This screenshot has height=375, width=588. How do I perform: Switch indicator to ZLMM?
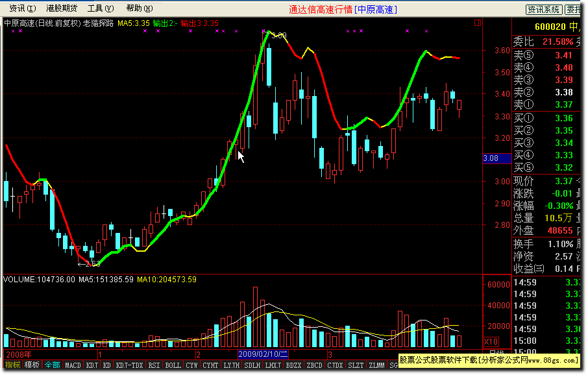376,365
